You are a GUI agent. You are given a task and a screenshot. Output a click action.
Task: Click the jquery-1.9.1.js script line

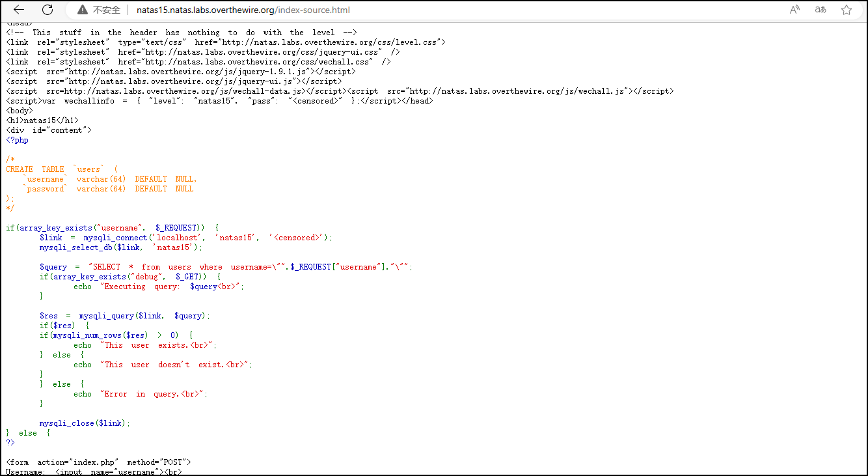point(181,72)
